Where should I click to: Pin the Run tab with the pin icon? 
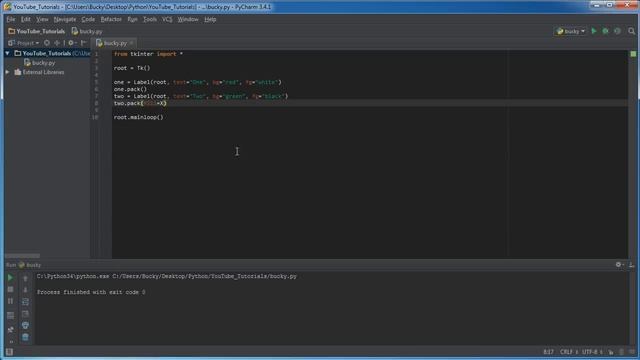point(10,329)
